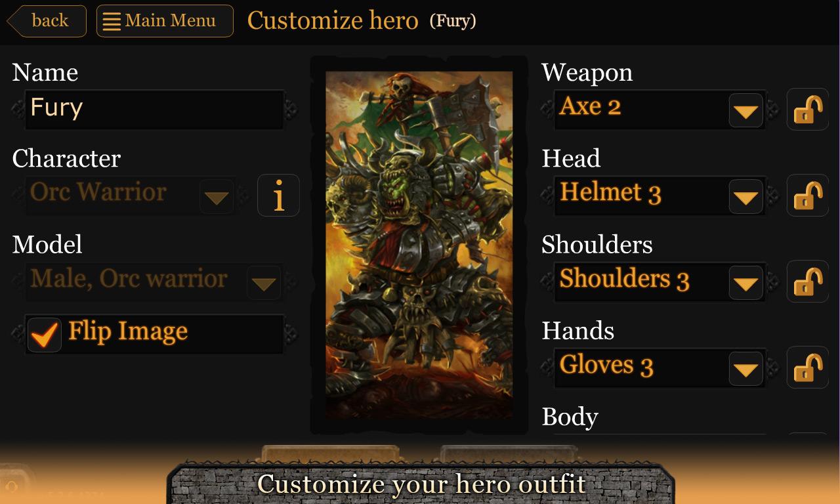This screenshot has height=504, width=840.
Task: Toggle the Head lock icon
Action: point(808,196)
